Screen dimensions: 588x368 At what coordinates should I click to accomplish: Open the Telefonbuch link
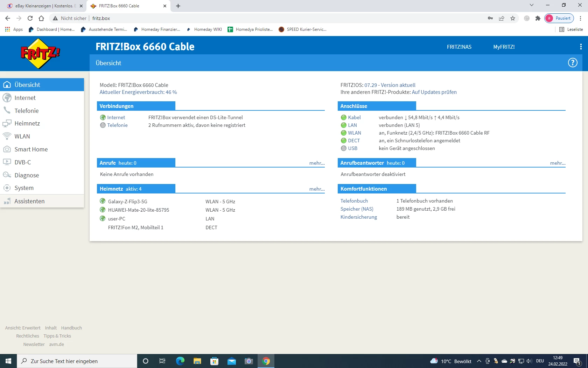[354, 201]
